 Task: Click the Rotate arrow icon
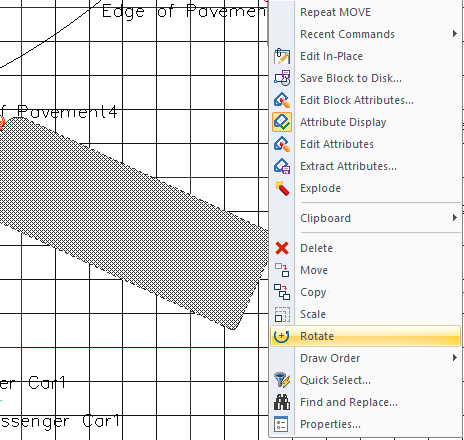282,336
